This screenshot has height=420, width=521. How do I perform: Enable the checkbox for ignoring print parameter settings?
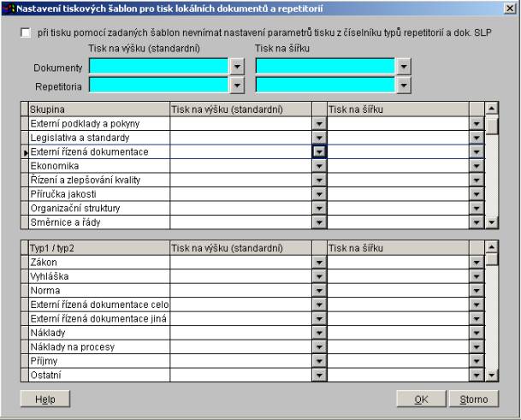point(26,33)
